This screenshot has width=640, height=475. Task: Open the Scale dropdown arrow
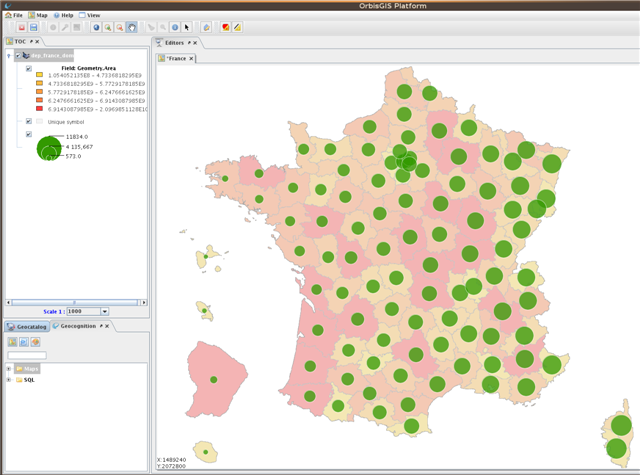[105, 311]
